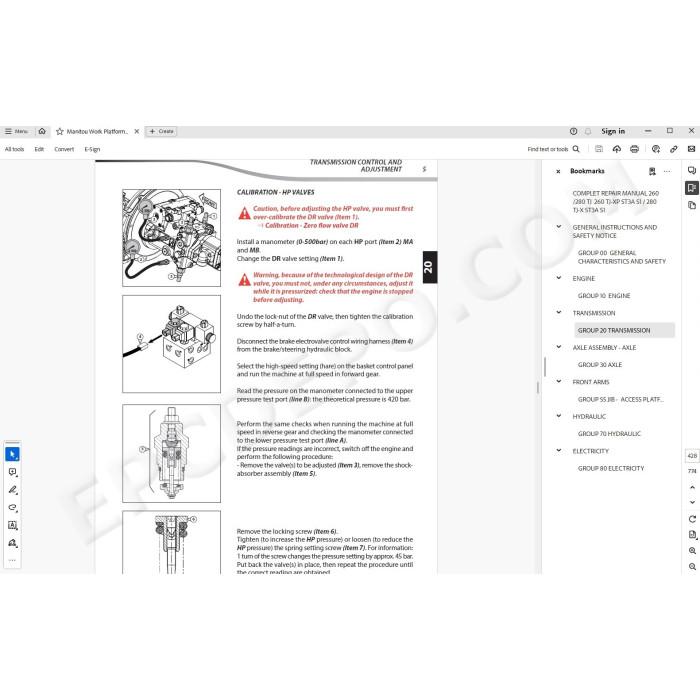The width and height of the screenshot is (700, 700).
Task: Zoom in on the document
Action: pos(692,551)
